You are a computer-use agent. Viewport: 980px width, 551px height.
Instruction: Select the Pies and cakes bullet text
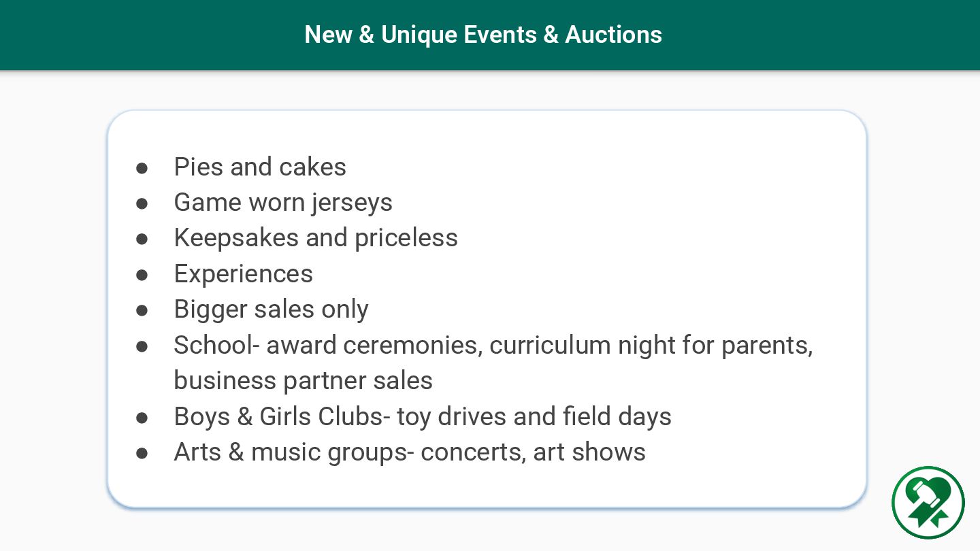[x=260, y=167]
